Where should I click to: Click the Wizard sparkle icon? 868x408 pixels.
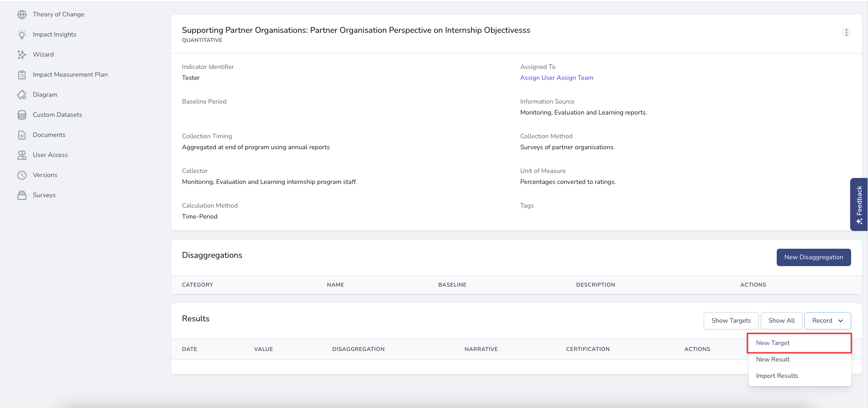pos(22,55)
